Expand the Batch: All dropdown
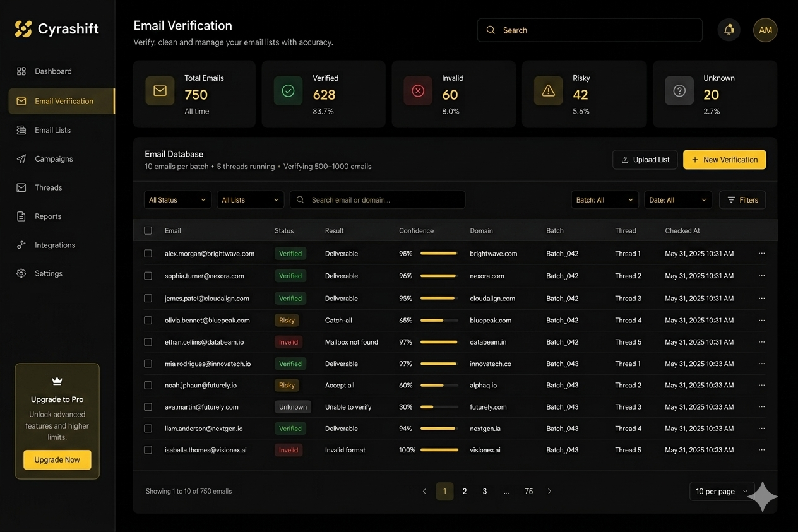The image size is (798, 532). tap(605, 200)
